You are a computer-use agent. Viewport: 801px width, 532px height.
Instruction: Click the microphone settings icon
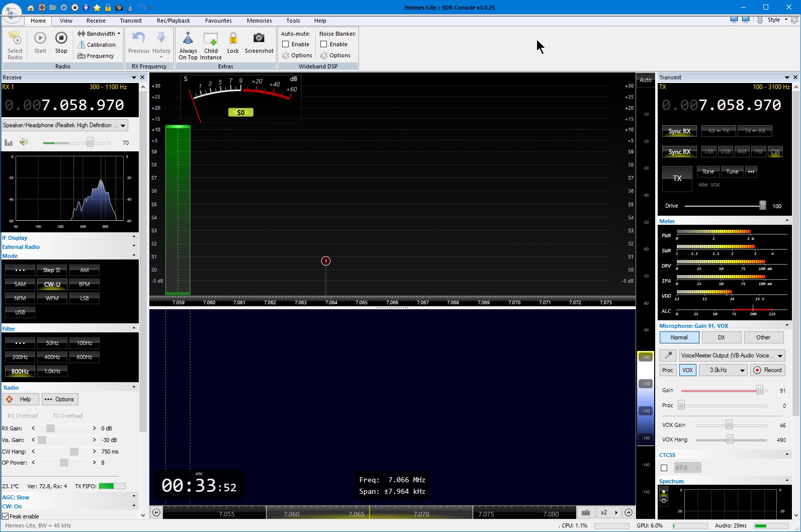click(668, 356)
